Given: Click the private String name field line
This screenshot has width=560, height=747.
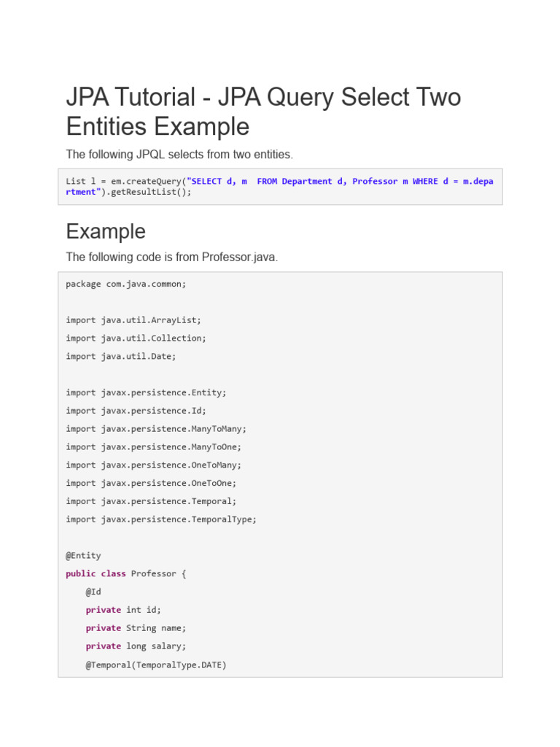Looking at the screenshot, I should (x=136, y=628).
